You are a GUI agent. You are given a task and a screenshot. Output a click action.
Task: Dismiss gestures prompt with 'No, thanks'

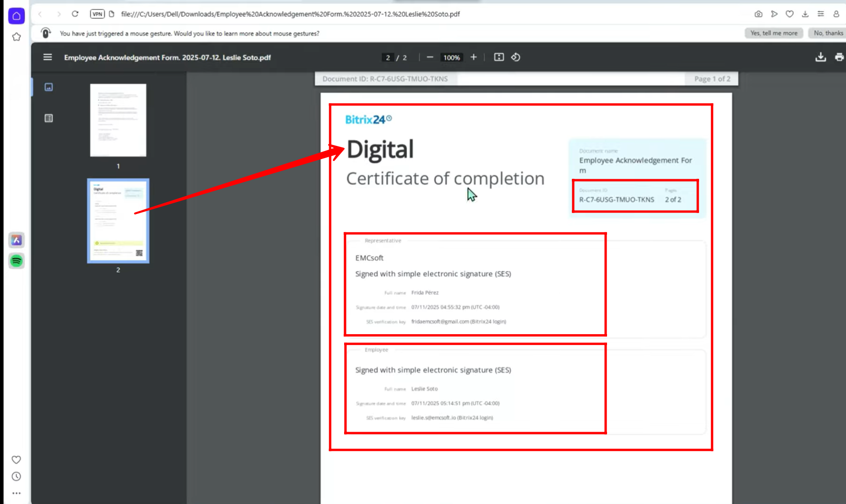point(828,33)
